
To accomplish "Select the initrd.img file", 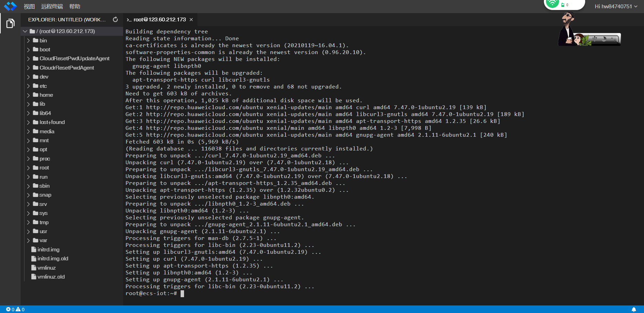I will (48, 250).
